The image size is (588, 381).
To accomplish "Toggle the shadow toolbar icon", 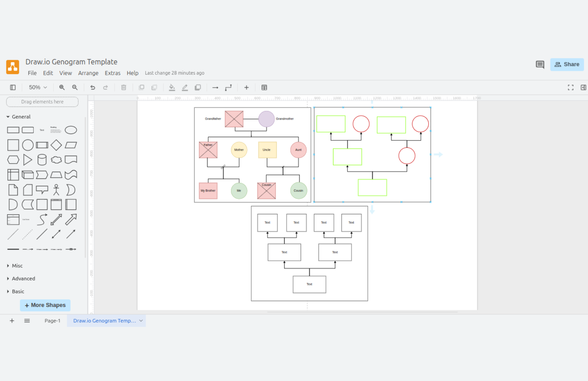I will point(198,88).
